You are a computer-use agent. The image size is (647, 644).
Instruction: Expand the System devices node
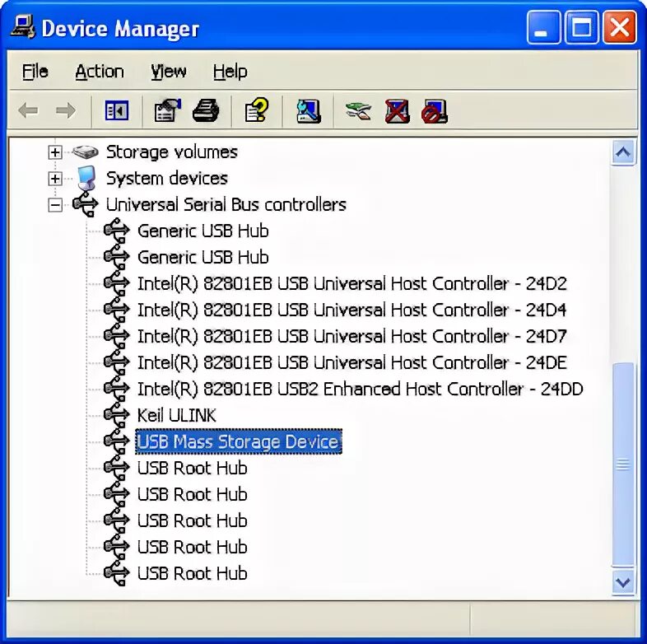click(x=55, y=179)
